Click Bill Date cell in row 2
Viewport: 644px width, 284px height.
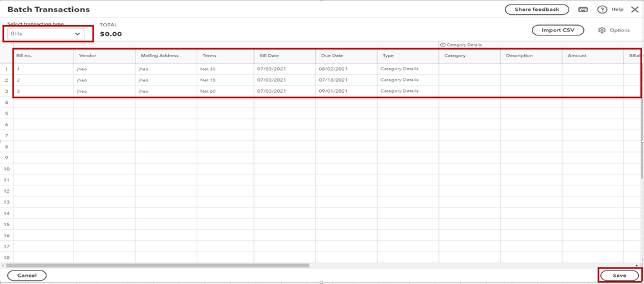pos(285,80)
